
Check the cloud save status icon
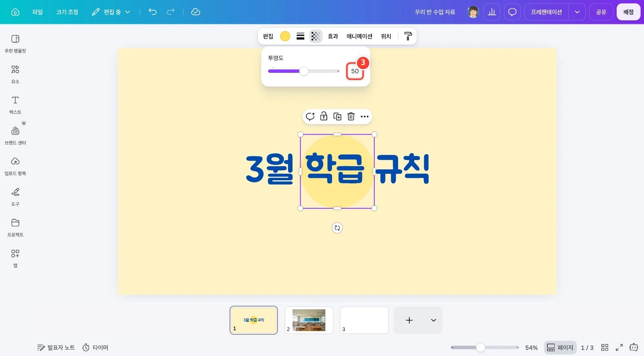pyautogui.click(x=196, y=12)
